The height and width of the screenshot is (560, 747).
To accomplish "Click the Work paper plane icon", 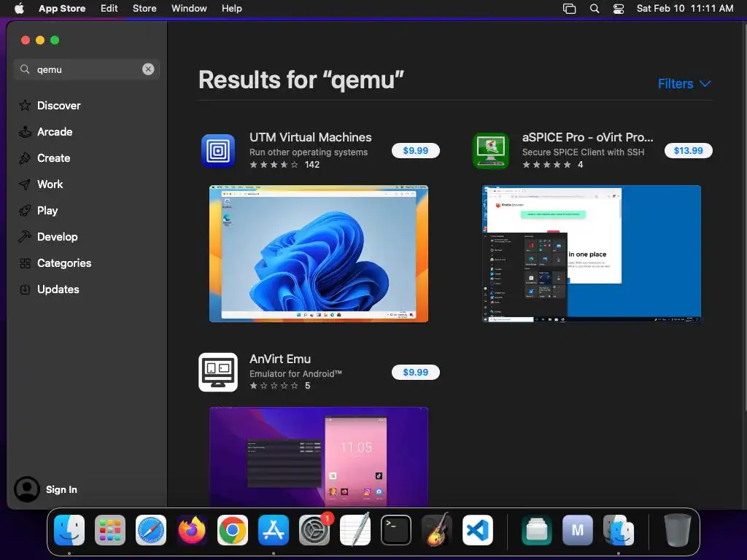I will [25, 184].
